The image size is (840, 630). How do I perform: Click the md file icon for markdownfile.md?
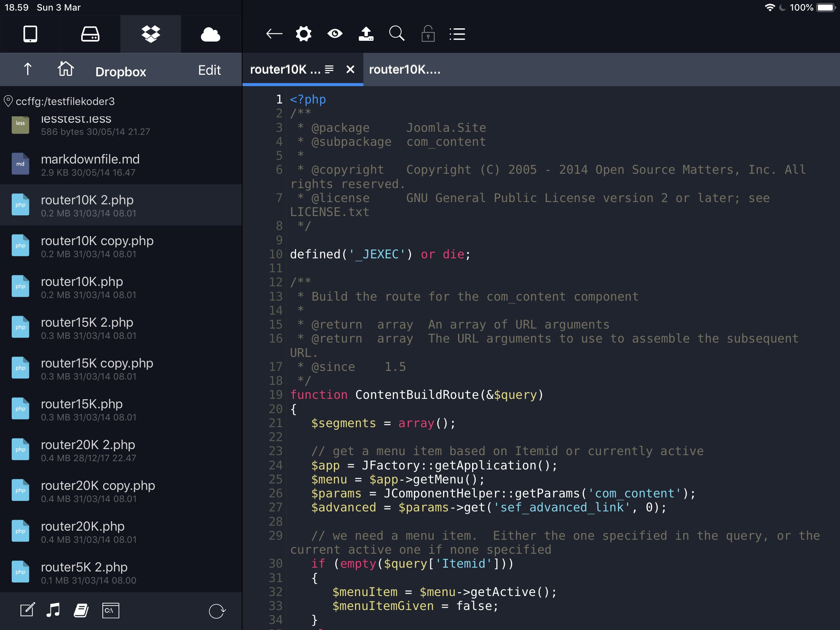click(20, 164)
